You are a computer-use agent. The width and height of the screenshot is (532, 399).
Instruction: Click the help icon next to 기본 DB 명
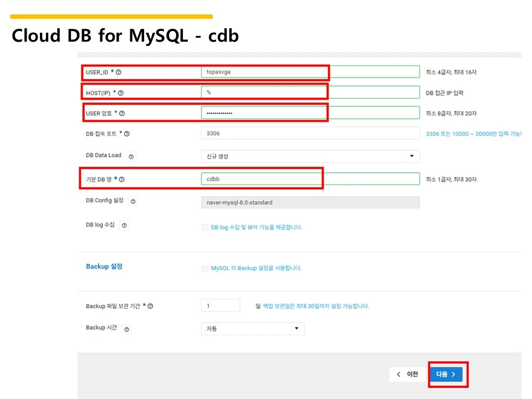(122, 180)
